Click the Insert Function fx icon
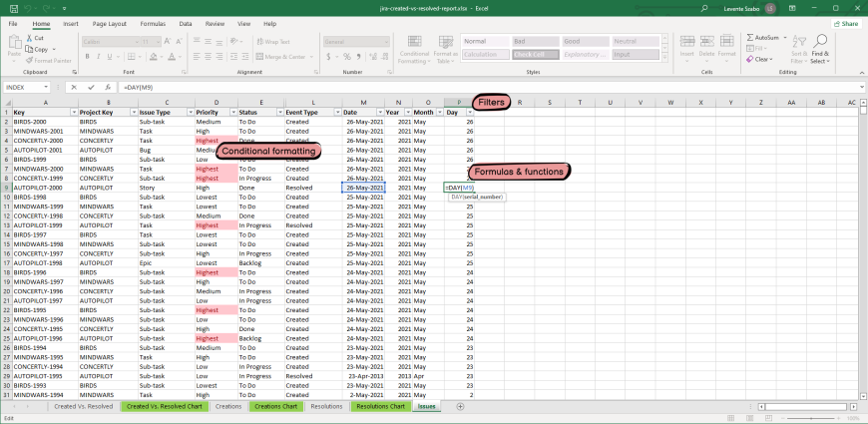 click(107, 87)
